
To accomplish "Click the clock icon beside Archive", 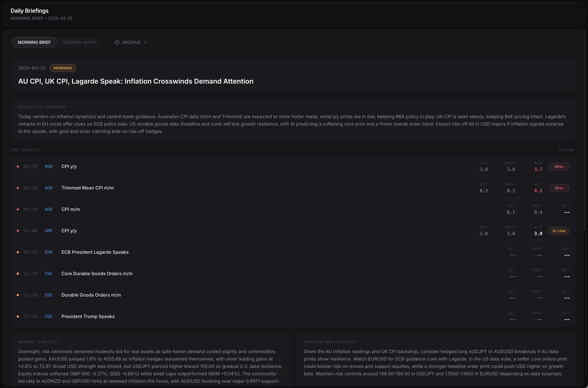I will (117, 42).
